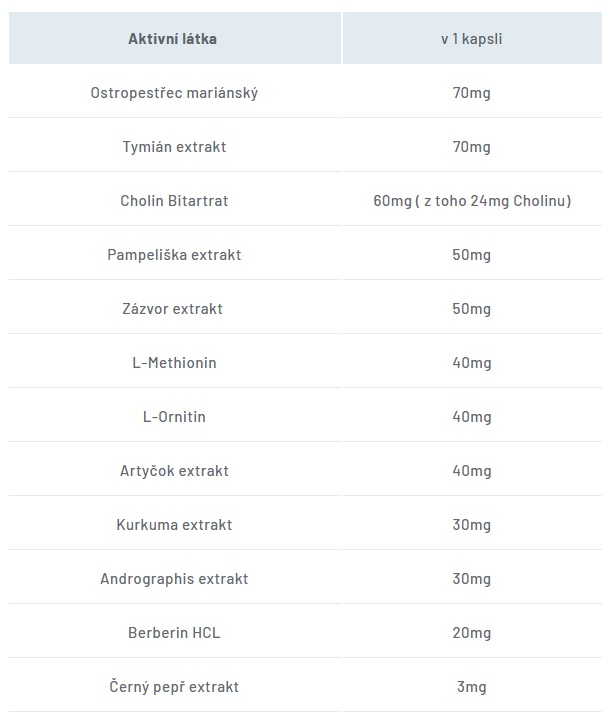
Task: Select the 'Andrographis extrakt' ingredient
Action: point(175,579)
